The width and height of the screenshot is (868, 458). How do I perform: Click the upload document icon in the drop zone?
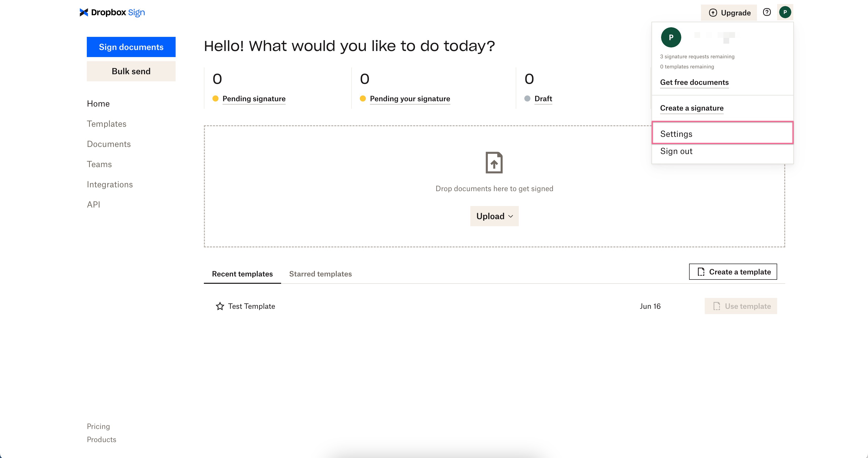tap(494, 163)
